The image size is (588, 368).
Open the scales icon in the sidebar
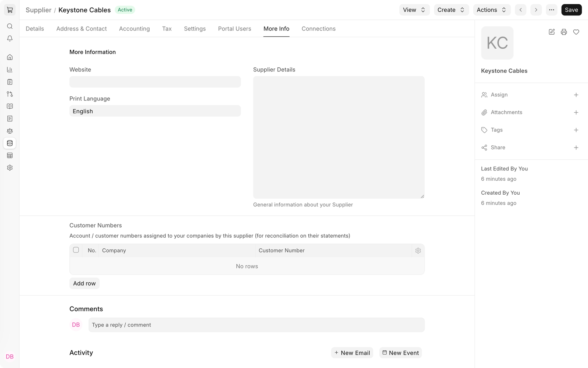click(10, 131)
